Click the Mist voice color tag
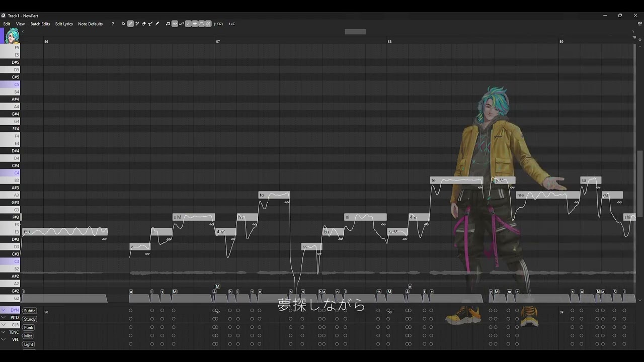Image resolution: width=644 pixels, height=362 pixels. click(28, 336)
